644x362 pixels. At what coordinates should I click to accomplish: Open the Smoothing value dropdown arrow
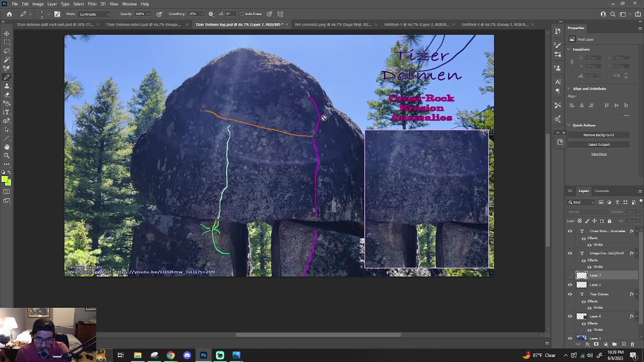pos(202,14)
